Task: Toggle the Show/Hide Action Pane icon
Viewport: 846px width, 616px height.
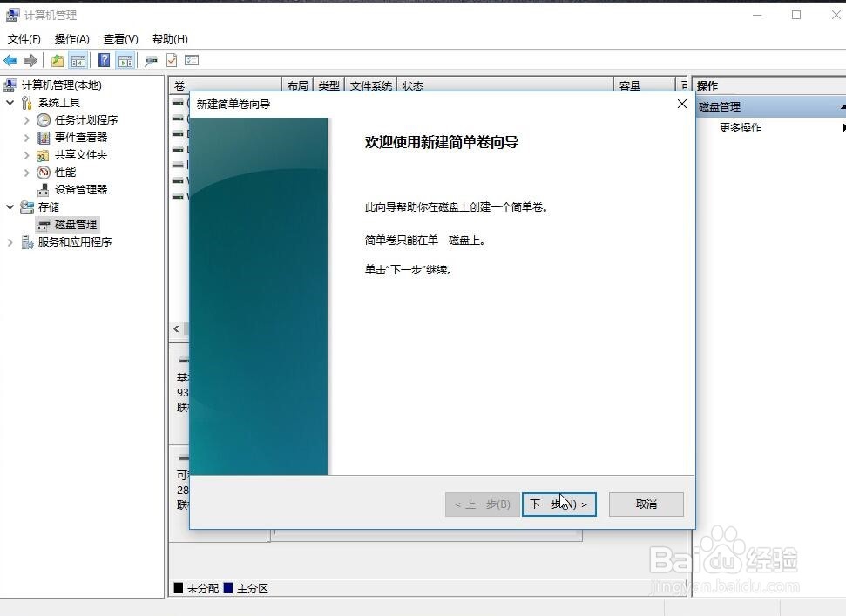Action: 125,60
